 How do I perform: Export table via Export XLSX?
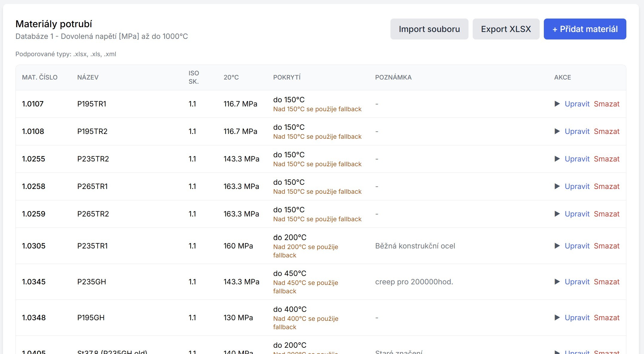[506, 29]
